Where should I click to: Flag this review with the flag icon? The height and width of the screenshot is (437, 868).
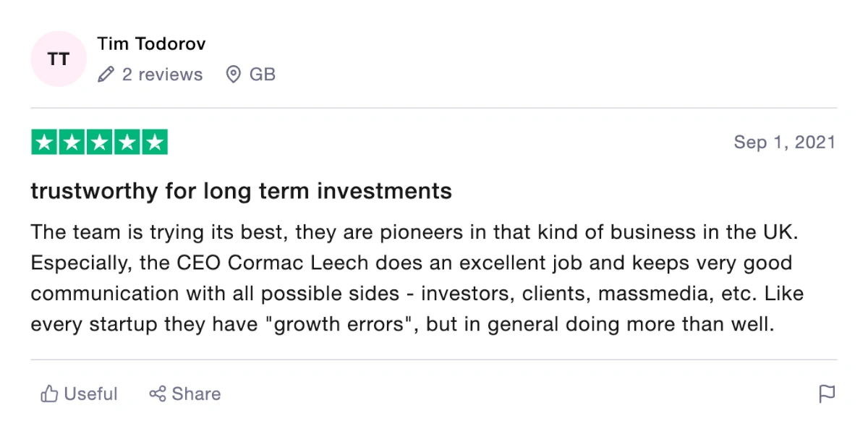click(826, 394)
